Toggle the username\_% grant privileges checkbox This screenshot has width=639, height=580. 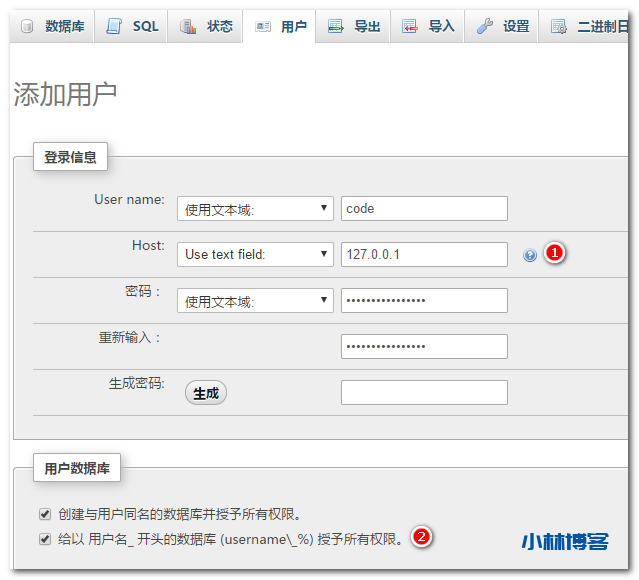click(x=45, y=539)
